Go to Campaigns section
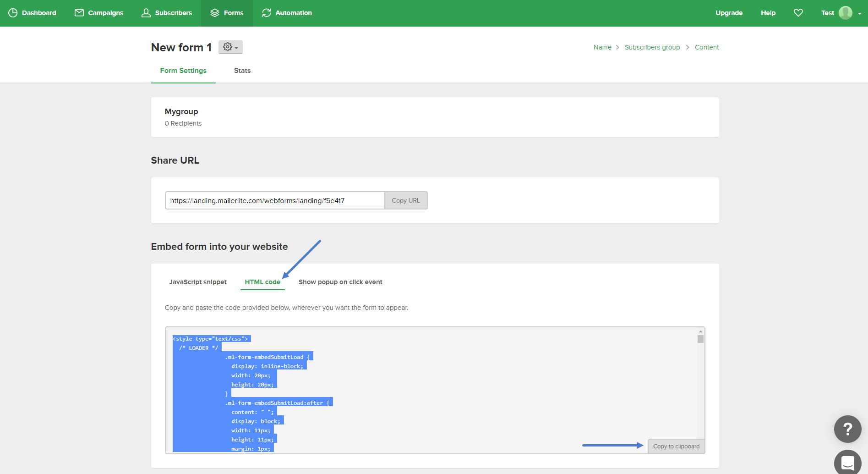Viewport: 868px width, 474px height. click(x=99, y=13)
